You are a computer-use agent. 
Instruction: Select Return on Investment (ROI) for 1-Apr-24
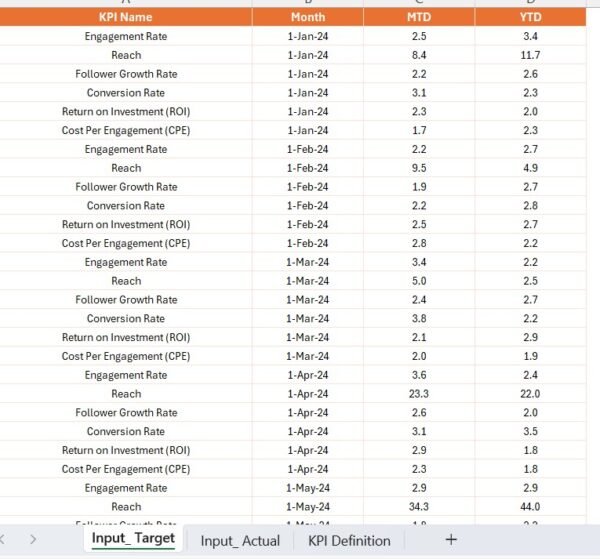tap(126, 450)
